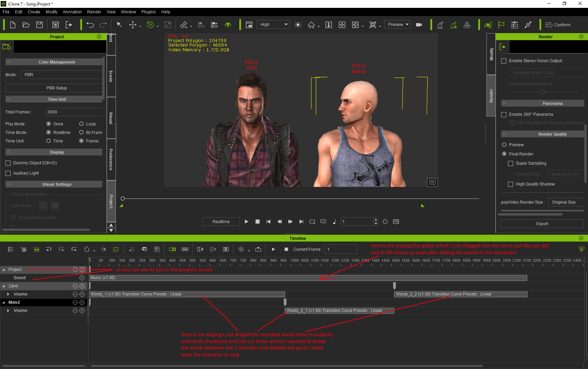Viewport: 588px width, 369px height.
Task: Enable Stereo Vision Output checkbox
Action: point(504,61)
